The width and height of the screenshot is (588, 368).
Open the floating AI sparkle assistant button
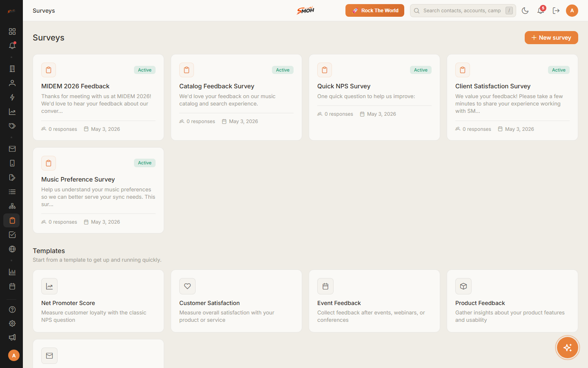[568, 348]
